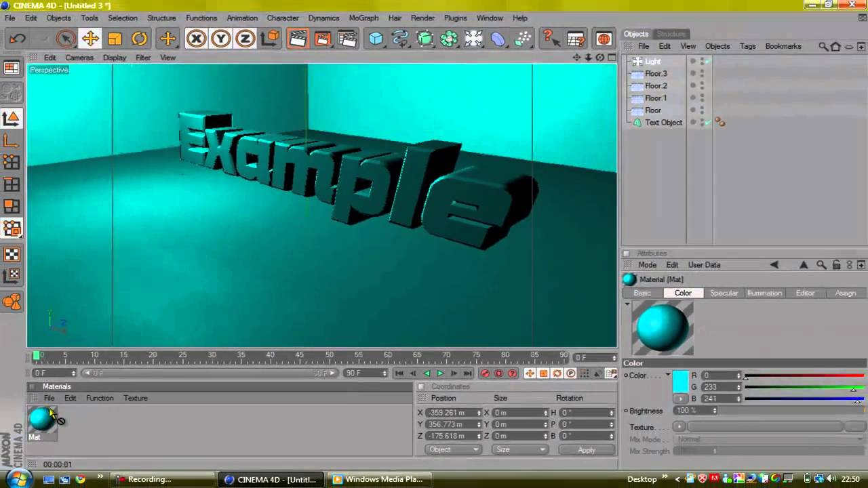Click the Undo arrow icon

coord(18,39)
